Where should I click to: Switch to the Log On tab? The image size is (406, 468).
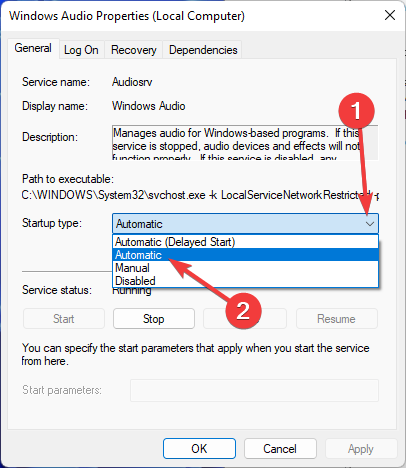click(x=81, y=50)
